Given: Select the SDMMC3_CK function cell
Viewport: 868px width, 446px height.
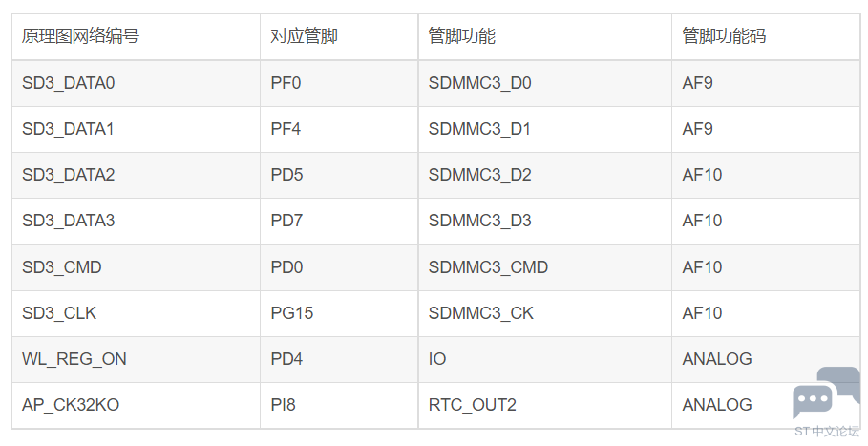Looking at the screenshot, I should [544, 313].
